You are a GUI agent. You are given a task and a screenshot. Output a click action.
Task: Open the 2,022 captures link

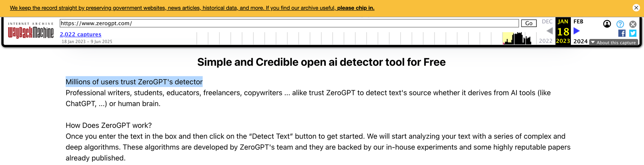pos(80,34)
